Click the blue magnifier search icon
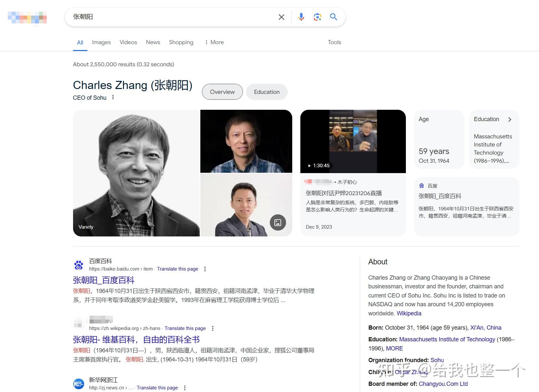The width and height of the screenshot is (539, 392). point(333,17)
